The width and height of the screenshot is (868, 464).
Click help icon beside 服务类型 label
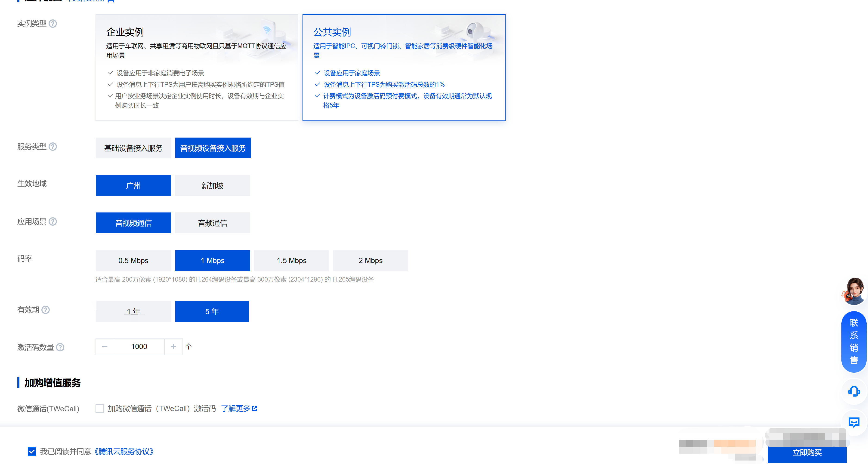53,147
